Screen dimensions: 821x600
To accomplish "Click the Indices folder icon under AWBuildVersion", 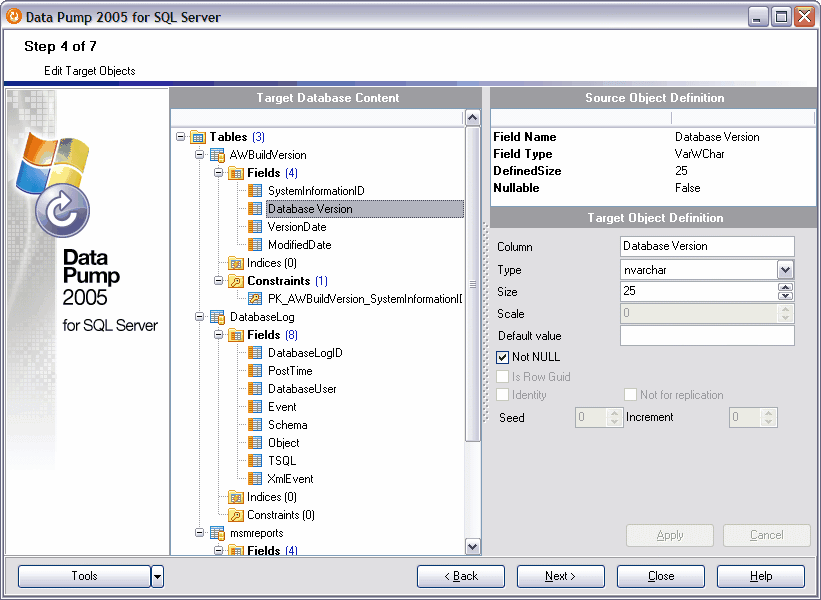I will (236, 263).
